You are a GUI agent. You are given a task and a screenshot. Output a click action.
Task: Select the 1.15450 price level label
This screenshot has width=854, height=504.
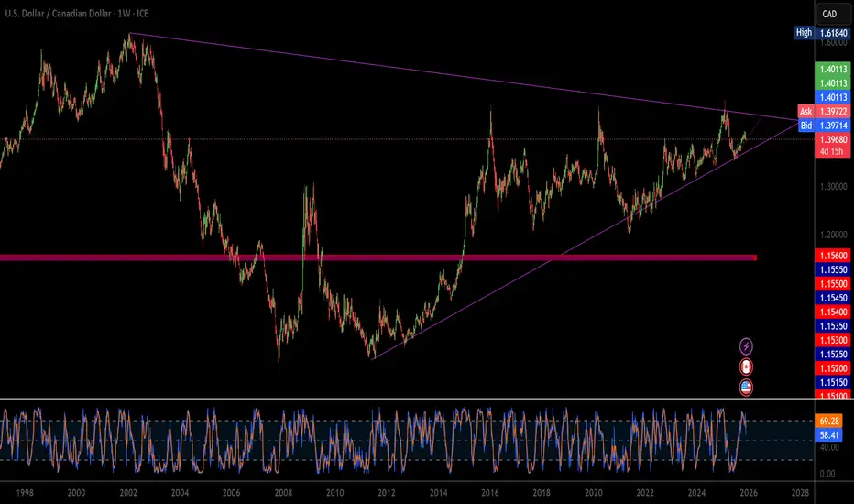point(832,298)
